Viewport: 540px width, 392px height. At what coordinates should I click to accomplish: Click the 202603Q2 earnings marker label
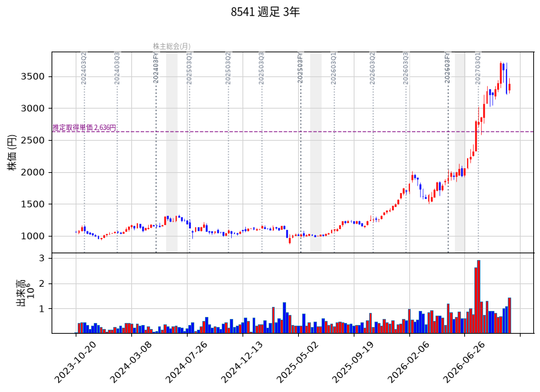[373, 68]
